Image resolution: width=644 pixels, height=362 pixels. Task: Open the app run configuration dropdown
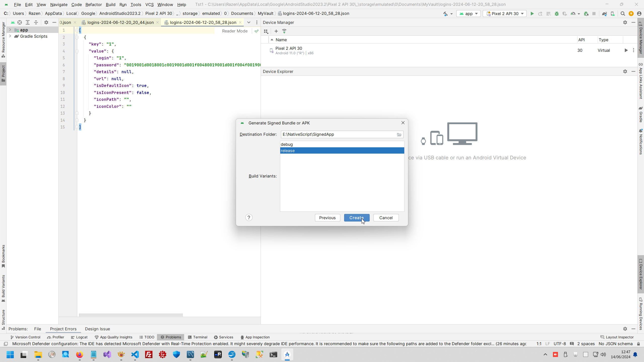(468, 14)
